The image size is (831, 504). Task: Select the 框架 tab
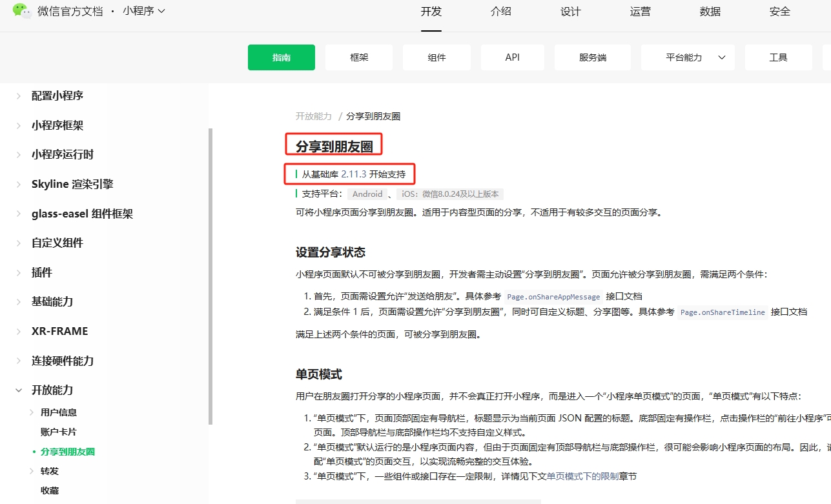(x=358, y=57)
